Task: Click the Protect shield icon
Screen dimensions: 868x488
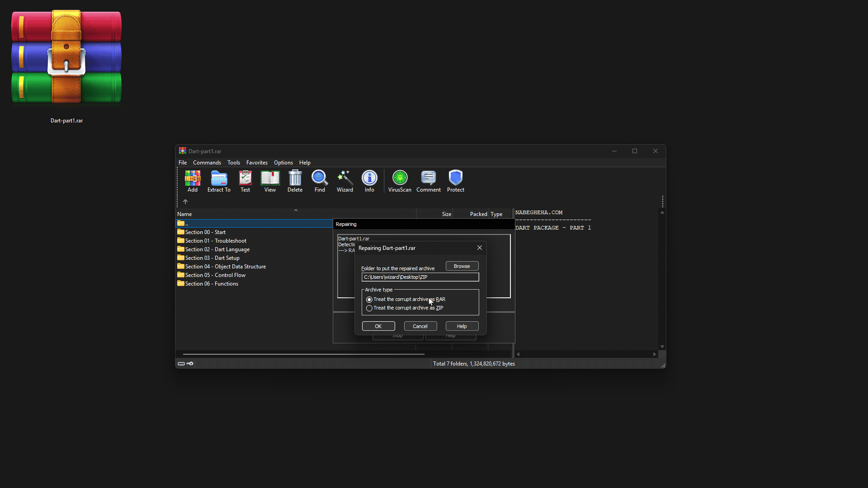Action: tap(456, 181)
